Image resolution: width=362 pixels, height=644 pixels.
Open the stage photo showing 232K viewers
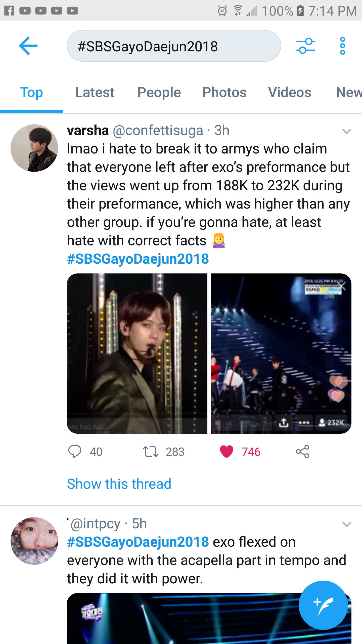281,353
